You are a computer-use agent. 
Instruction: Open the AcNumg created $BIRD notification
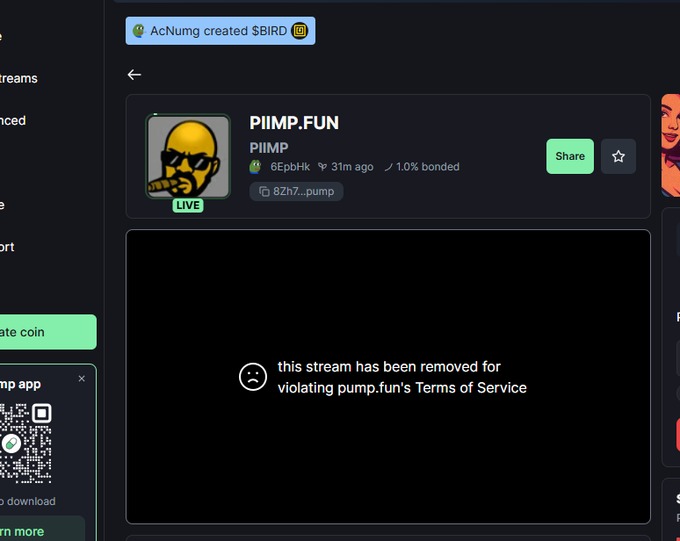pyautogui.click(x=220, y=31)
